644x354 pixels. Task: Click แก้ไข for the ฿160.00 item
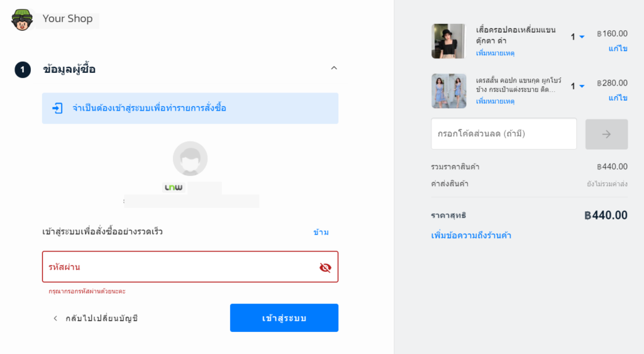(618, 48)
